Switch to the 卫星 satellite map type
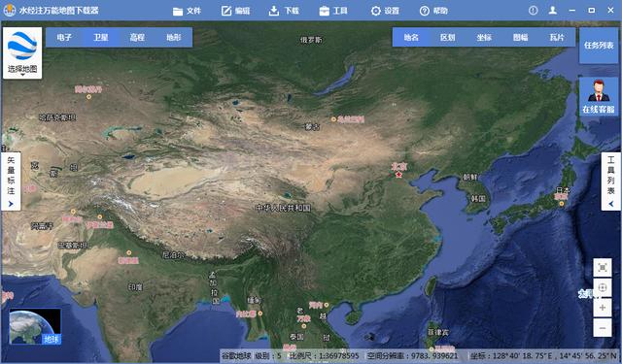The height and width of the screenshot is (364, 622). click(101, 37)
